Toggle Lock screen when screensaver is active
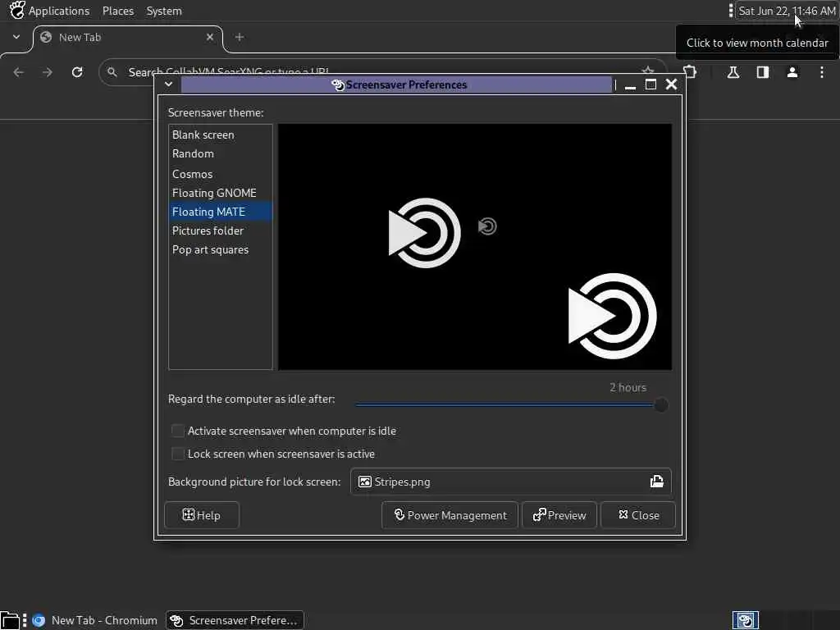The width and height of the screenshot is (840, 630). click(272, 454)
